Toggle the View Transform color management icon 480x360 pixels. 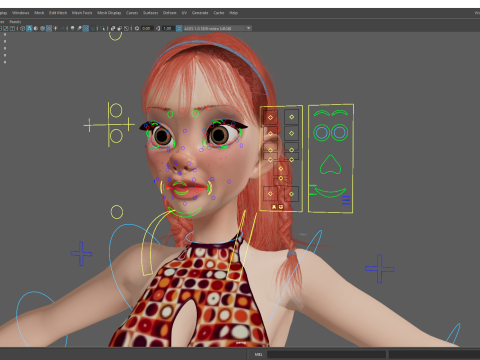pyautogui.click(x=179, y=28)
